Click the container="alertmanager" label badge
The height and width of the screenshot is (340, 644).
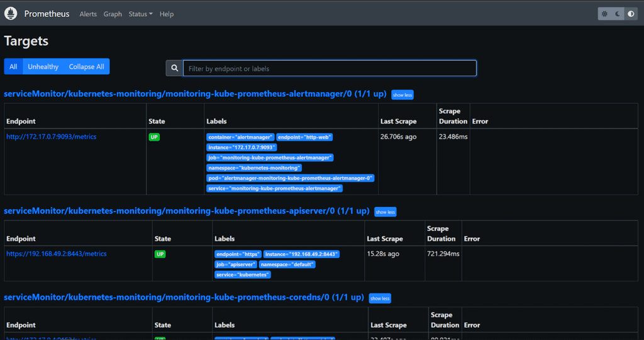coord(240,137)
